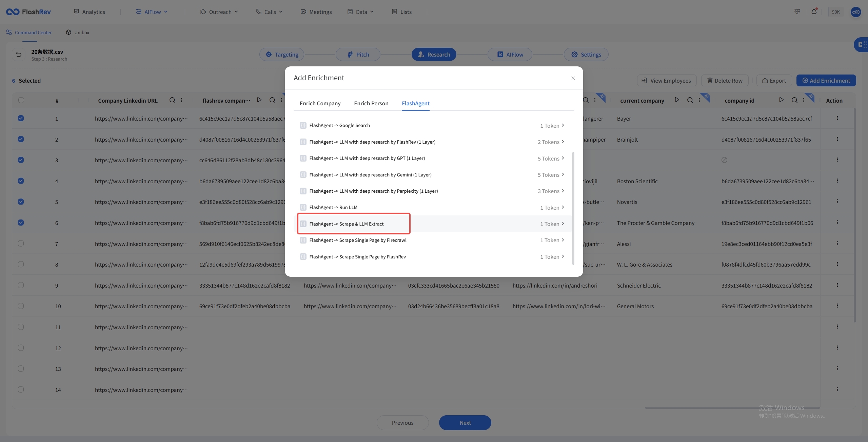Click the back arrow beside 20条数据.csv

click(19, 55)
